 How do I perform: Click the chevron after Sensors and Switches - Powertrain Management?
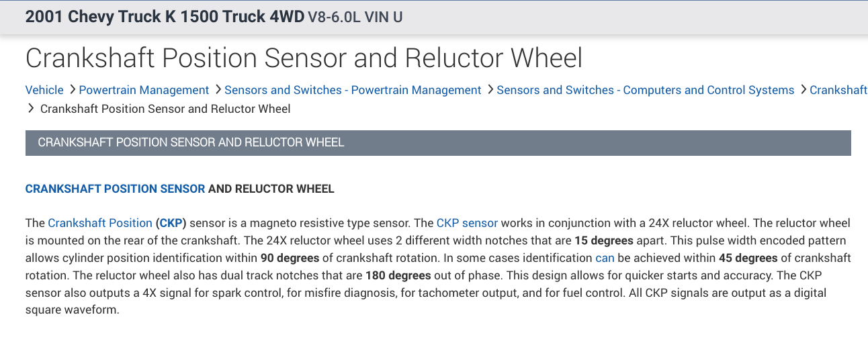tap(489, 89)
